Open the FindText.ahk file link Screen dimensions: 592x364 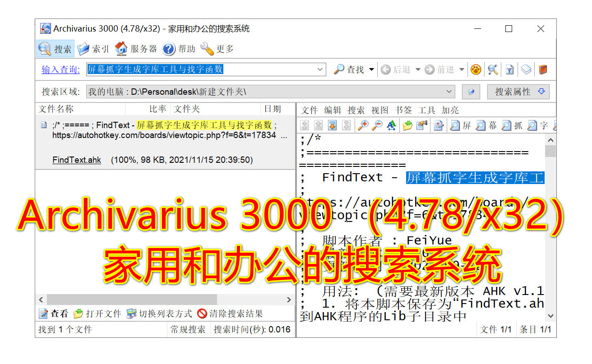tap(77, 160)
